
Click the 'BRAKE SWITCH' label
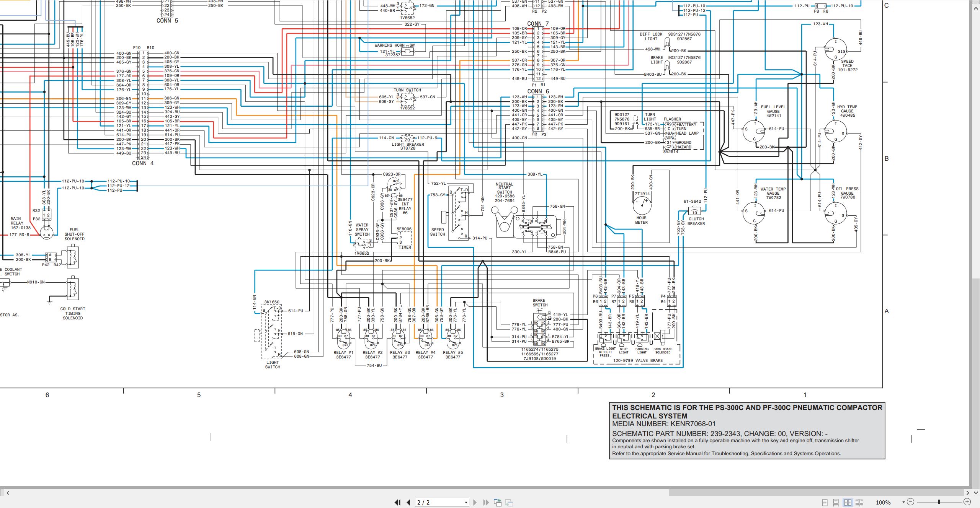tap(540, 303)
